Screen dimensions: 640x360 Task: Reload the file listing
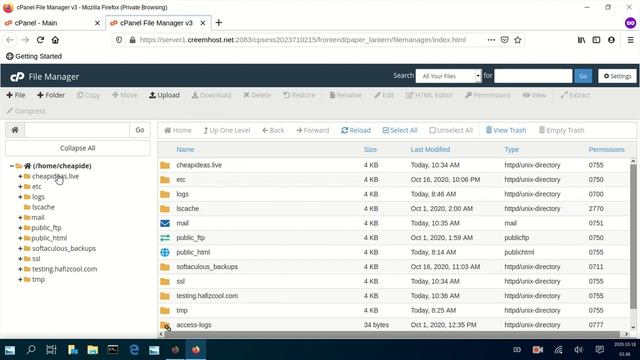[356, 130]
